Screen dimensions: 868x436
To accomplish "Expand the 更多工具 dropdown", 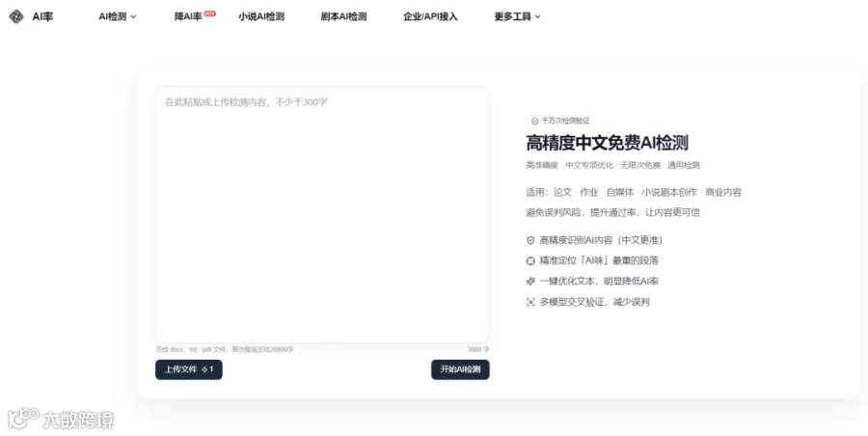I will click(517, 16).
